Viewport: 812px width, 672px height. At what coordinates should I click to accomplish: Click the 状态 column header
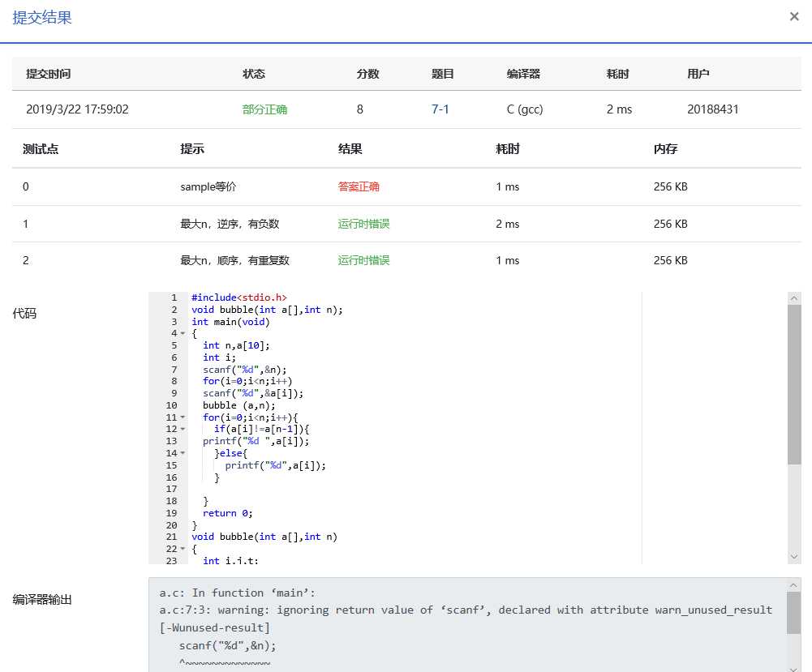point(254,74)
